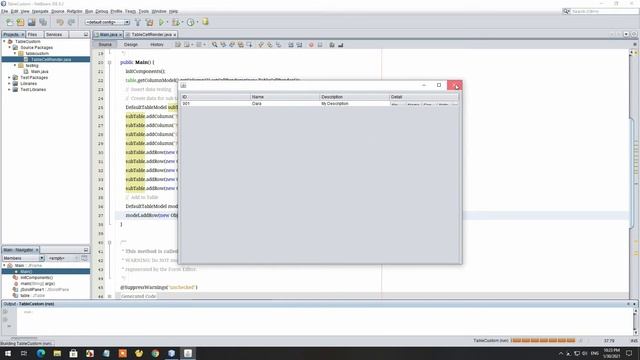640x360 pixels.
Task: Open the notification center icon in the taskbar
Action: click(x=629, y=353)
